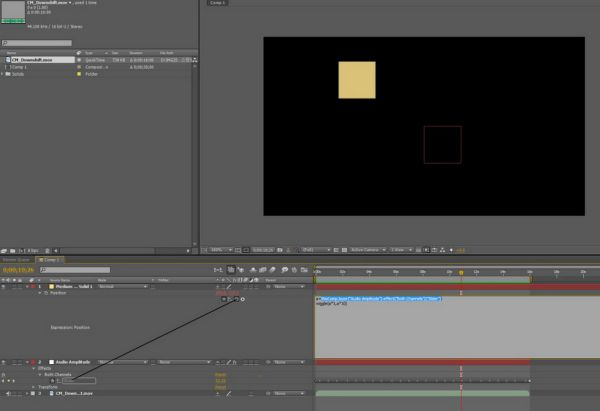Toggle Auto-keyframe stopwatch icon in timeline toolbar

click(294, 270)
